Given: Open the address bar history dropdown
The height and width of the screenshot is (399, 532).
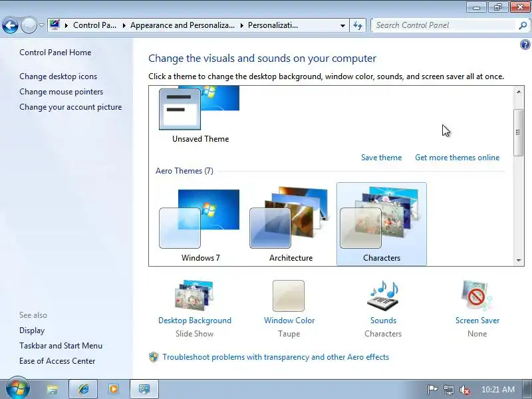Looking at the screenshot, I should (x=342, y=25).
